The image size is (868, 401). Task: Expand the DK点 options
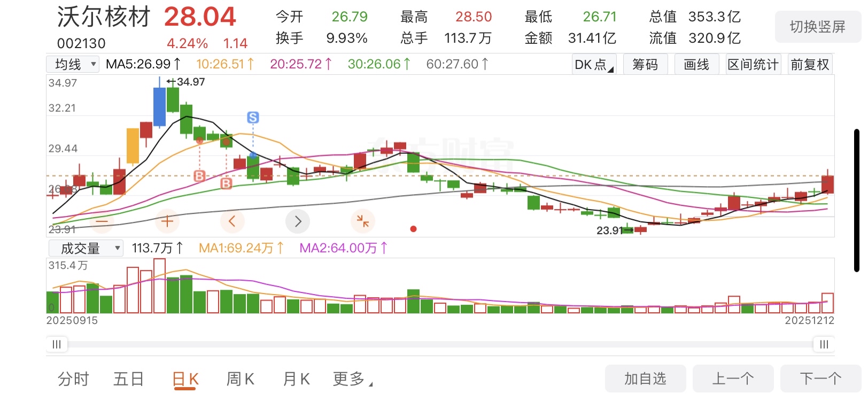pyautogui.click(x=594, y=64)
